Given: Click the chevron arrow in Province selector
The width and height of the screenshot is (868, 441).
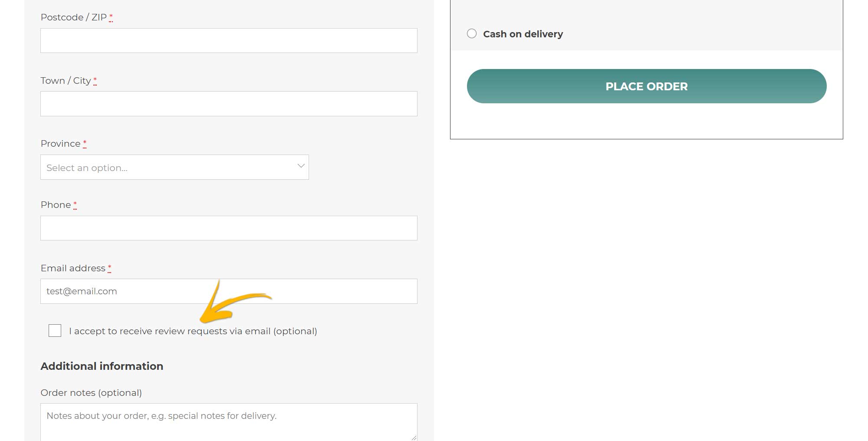Looking at the screenshot, I should (x=301, y=166).
